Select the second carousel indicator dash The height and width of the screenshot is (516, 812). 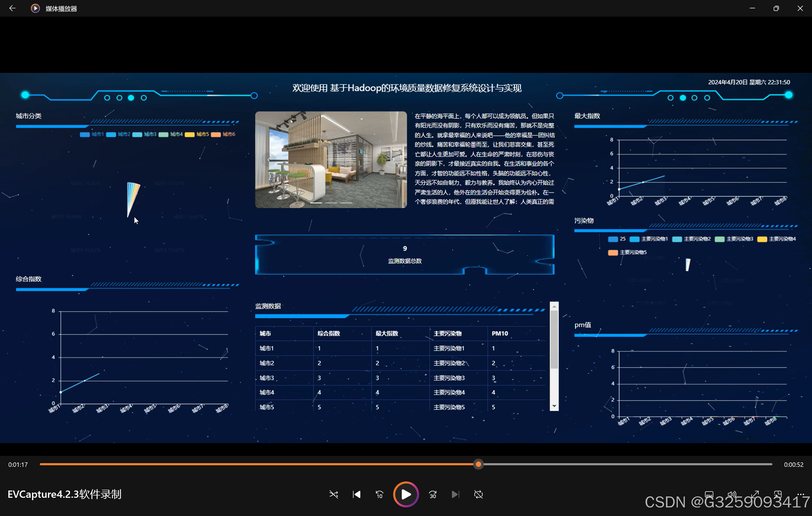pos(331,203)
